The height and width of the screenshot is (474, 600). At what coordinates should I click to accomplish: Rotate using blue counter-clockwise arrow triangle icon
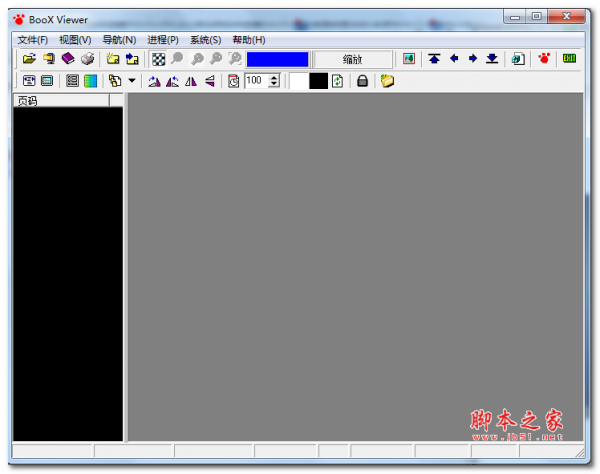coord(172,81)
